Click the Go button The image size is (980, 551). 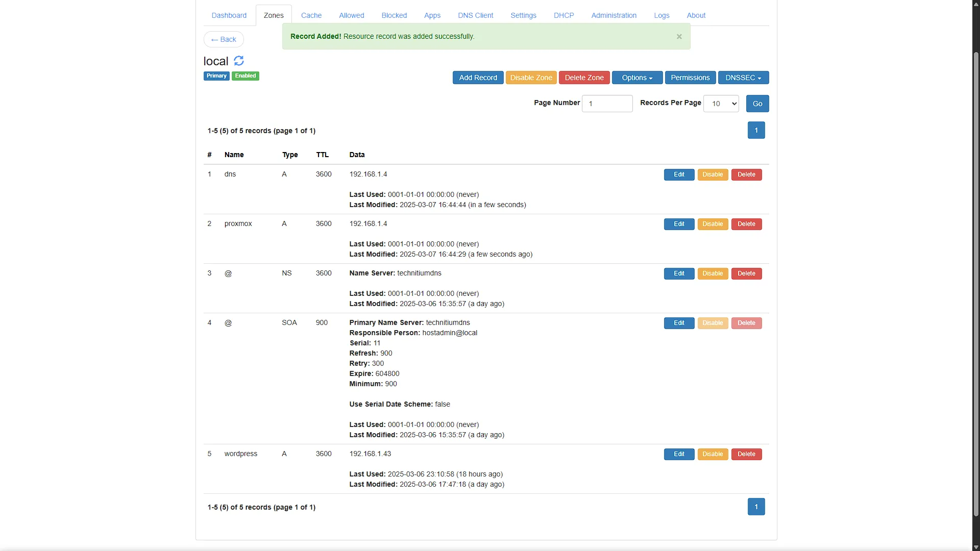[757, 104]
